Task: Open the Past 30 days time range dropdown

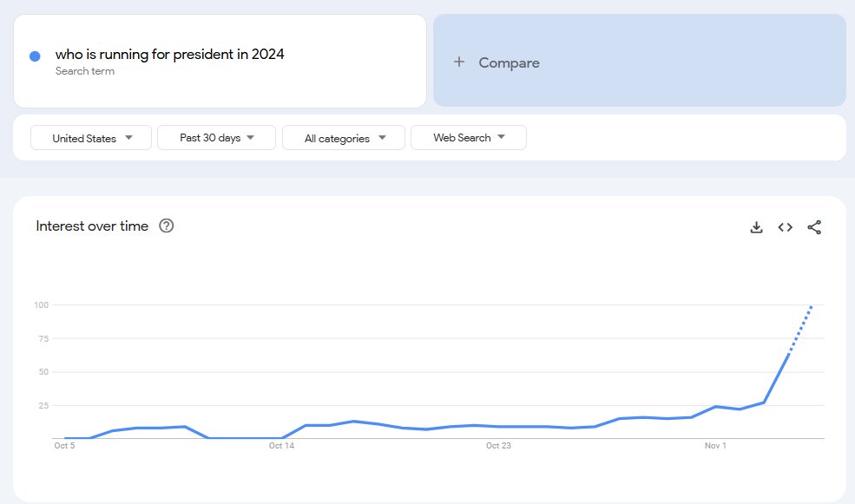Action: 216,137
